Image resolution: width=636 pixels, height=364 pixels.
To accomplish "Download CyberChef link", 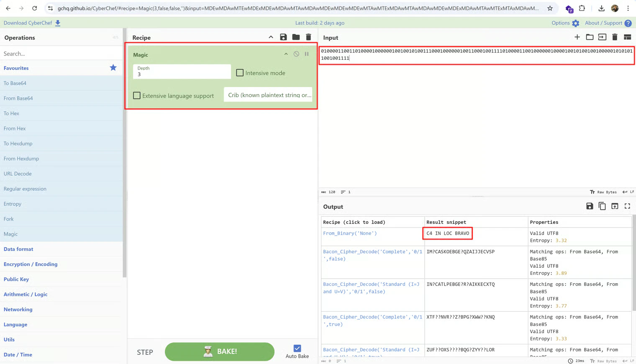I will pyautogui.click(x=32, y=23).
